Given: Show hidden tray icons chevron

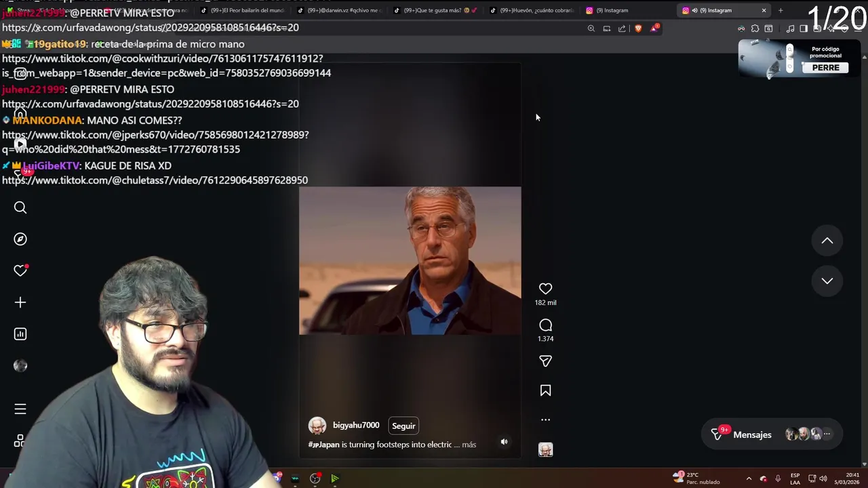Looking at the screenshot, I should point(749,479).
